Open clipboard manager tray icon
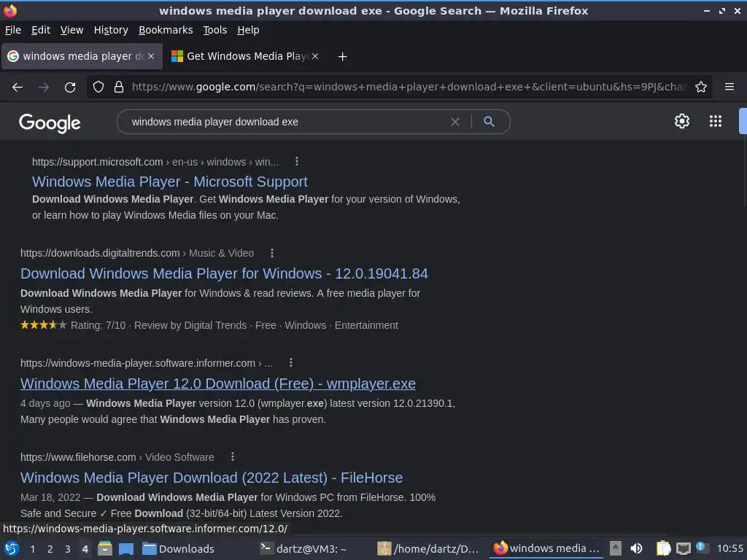This screenshot has width=747, height=560. 663,548
